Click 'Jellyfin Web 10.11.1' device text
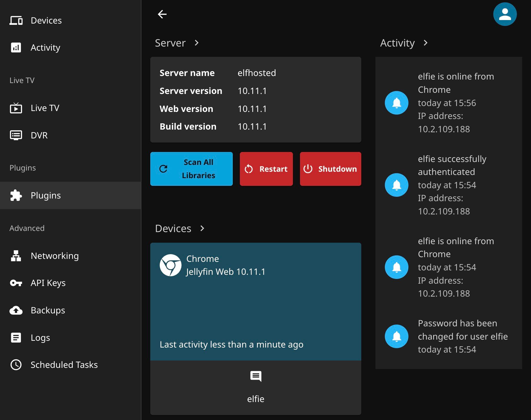Screen dimensions: 531x420 (226, 272)
